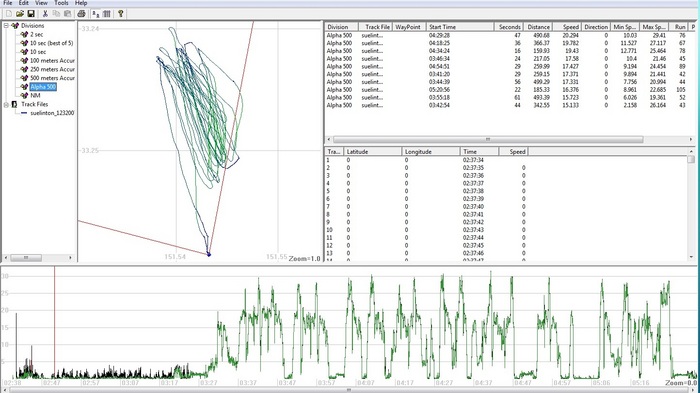Click the Time column header in points table

(479, 152)
